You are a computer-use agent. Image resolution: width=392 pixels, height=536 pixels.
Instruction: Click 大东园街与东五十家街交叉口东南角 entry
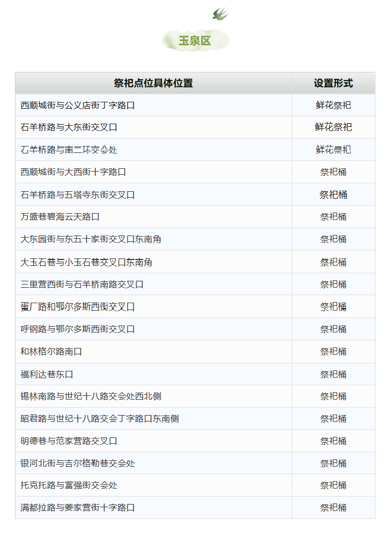(x=91, y=239)
